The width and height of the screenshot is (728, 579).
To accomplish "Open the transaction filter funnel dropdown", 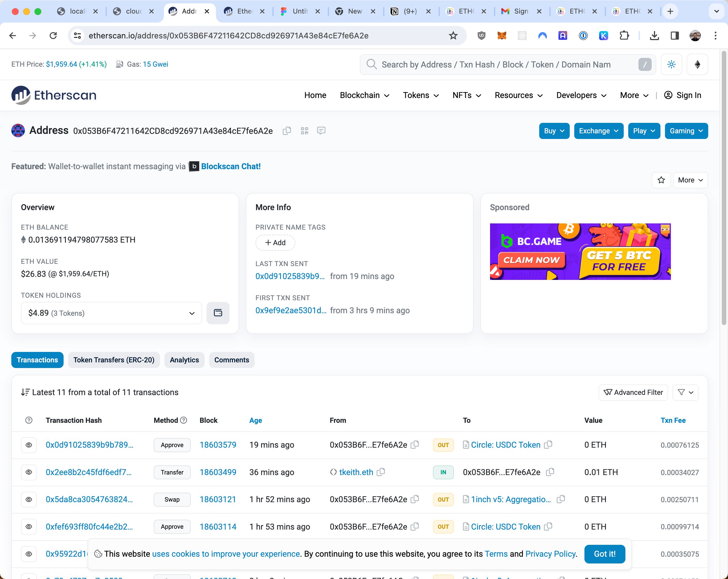I will [x=685, y=392].
